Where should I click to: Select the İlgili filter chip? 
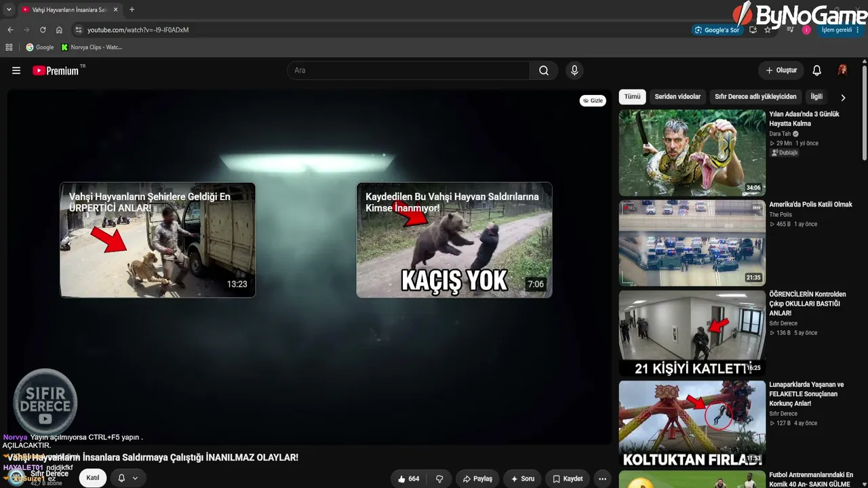(816, 97)
